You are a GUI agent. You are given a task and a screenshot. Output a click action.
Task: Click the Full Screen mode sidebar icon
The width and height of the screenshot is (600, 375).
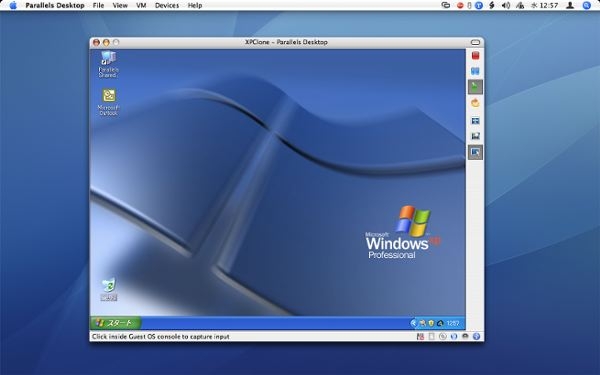[475, 121]
